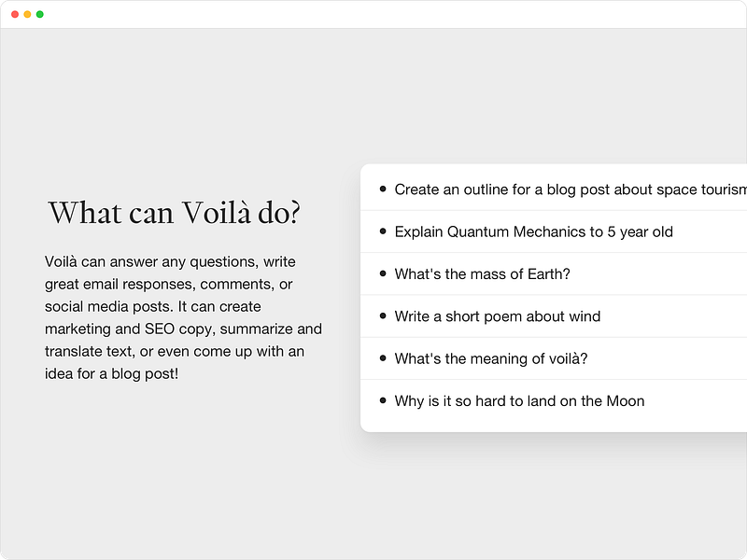Click the window title bar area
This screenshot has width=747, height=560.
[x=373, y=15]
